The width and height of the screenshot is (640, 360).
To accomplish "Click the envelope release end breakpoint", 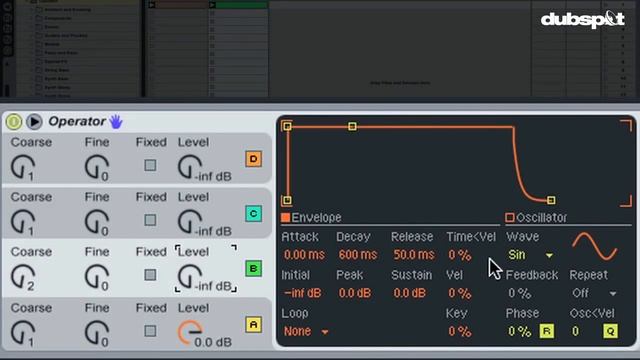I will coord(551,200).
